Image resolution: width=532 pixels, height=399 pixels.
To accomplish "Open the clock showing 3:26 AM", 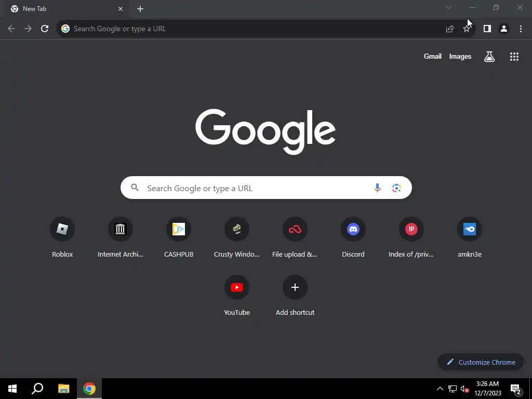I will 487,389.
